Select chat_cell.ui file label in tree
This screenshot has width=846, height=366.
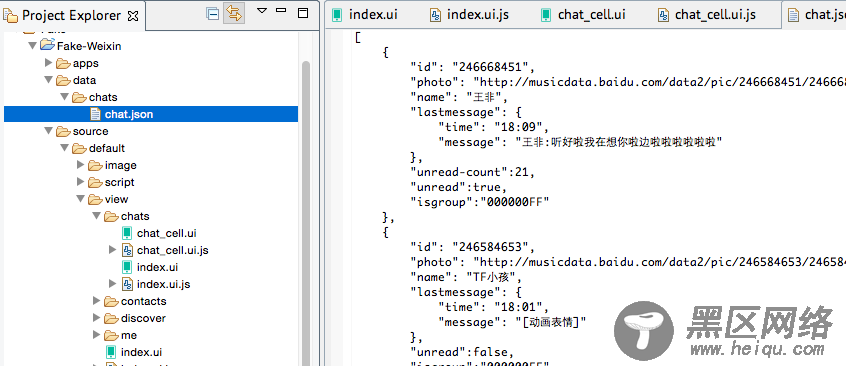coord(166,233)
